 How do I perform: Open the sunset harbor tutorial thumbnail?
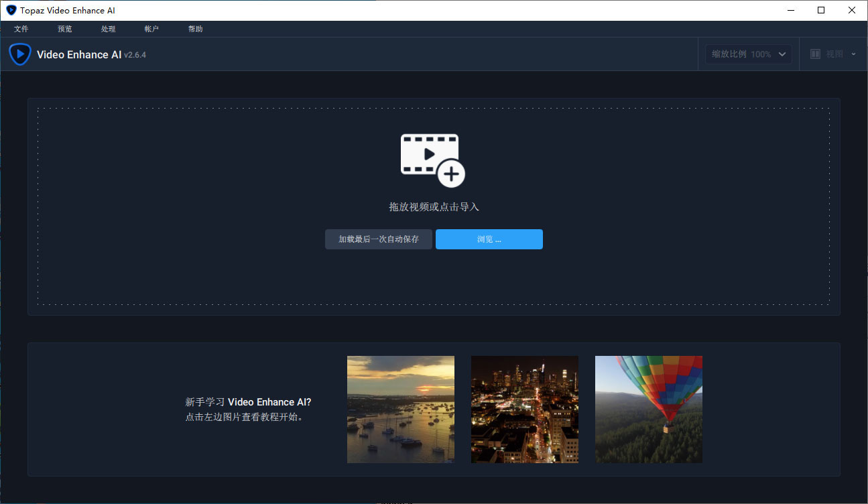click(401, 409)
